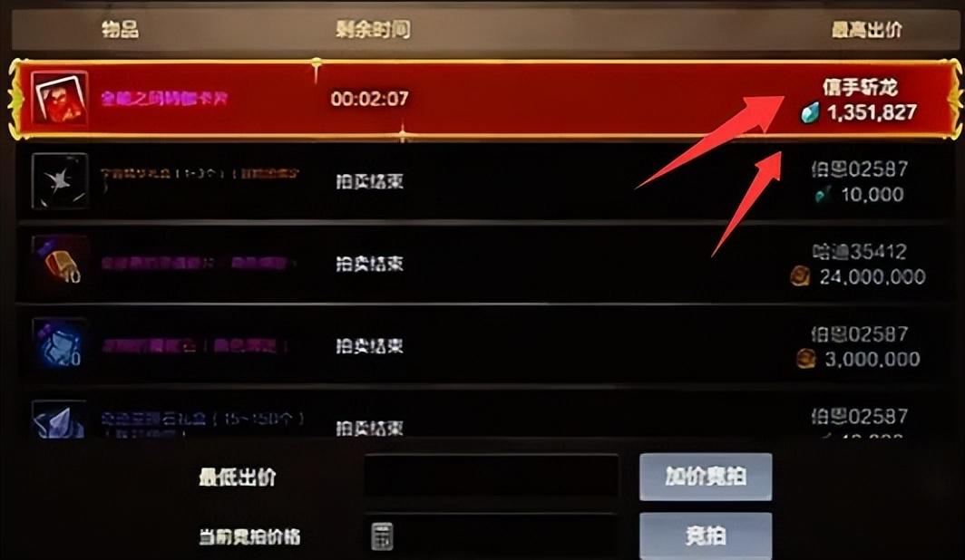Click the blue gem currency icon
965x560 pixels.
point(811,112)
